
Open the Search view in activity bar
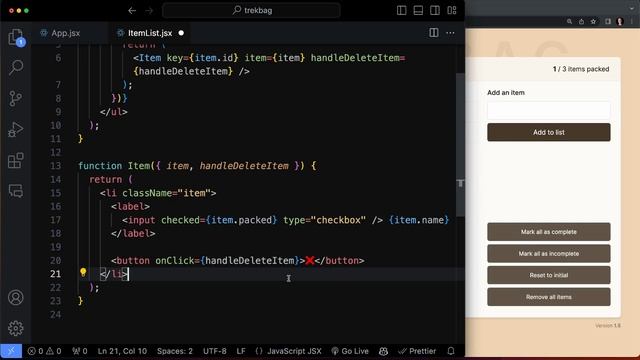(x=16, y=67)
